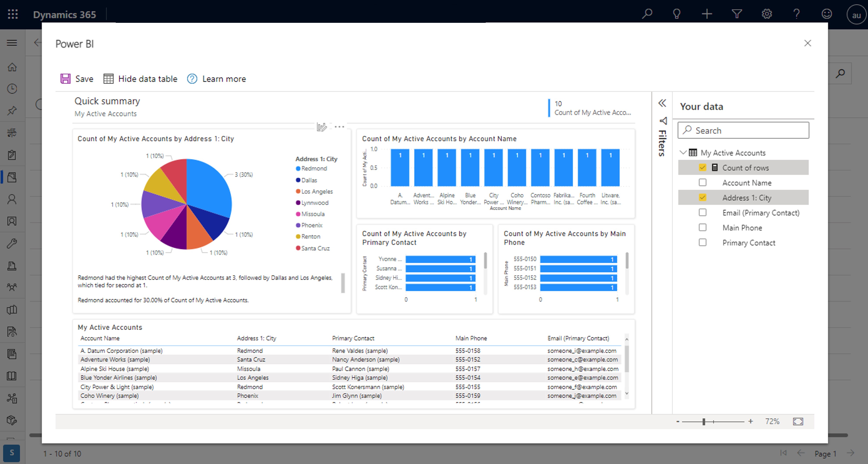Collapse the Your data pane with double chevron
This screenshot has width=868, height=464.
tap(662, 103)
